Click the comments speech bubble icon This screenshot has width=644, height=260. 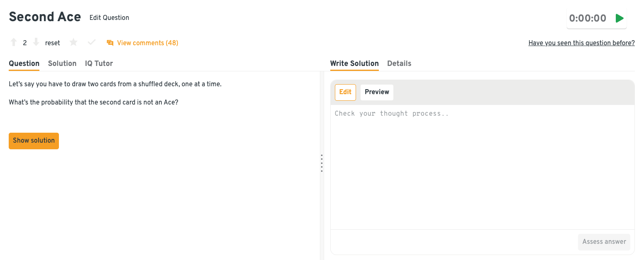pyautogui.click(x=110, y=43)
